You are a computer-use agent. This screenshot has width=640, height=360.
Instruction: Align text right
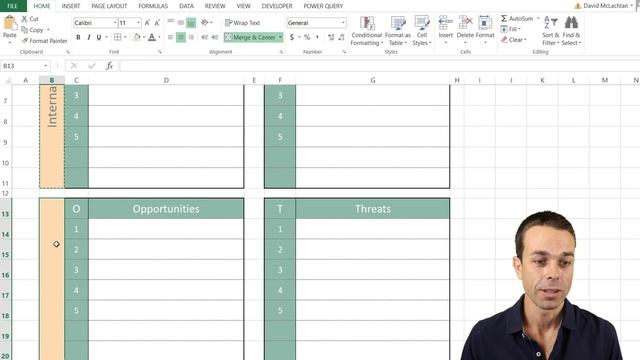click(x=191, y=37)
